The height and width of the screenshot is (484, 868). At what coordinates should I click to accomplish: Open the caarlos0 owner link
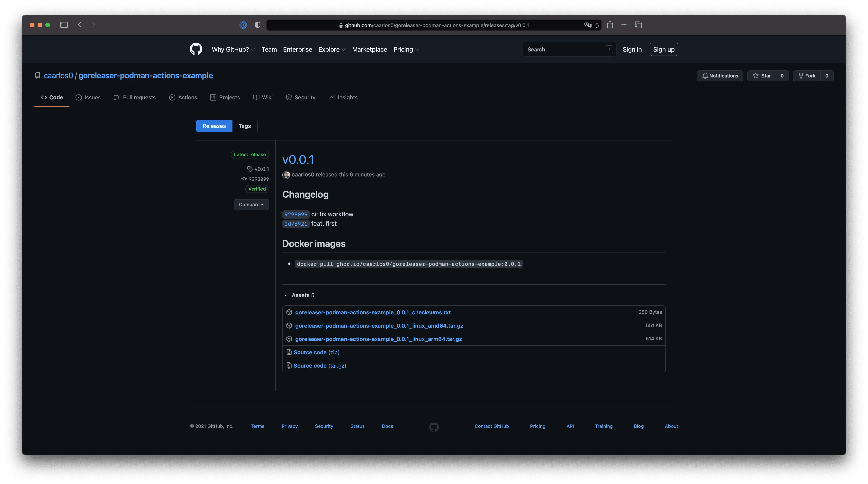pos(58,76)
